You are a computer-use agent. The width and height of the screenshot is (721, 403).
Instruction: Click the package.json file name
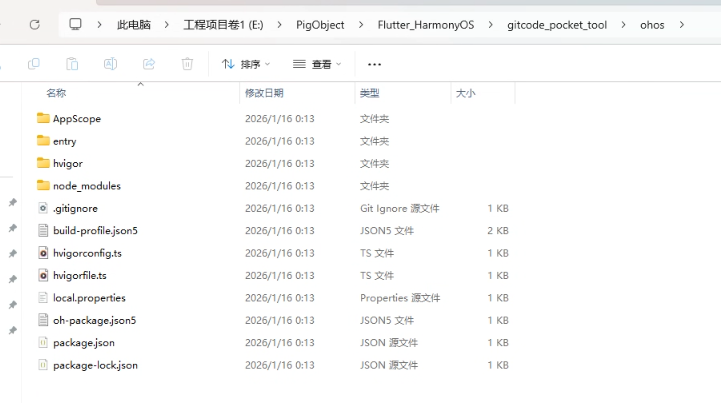(84, 343)
